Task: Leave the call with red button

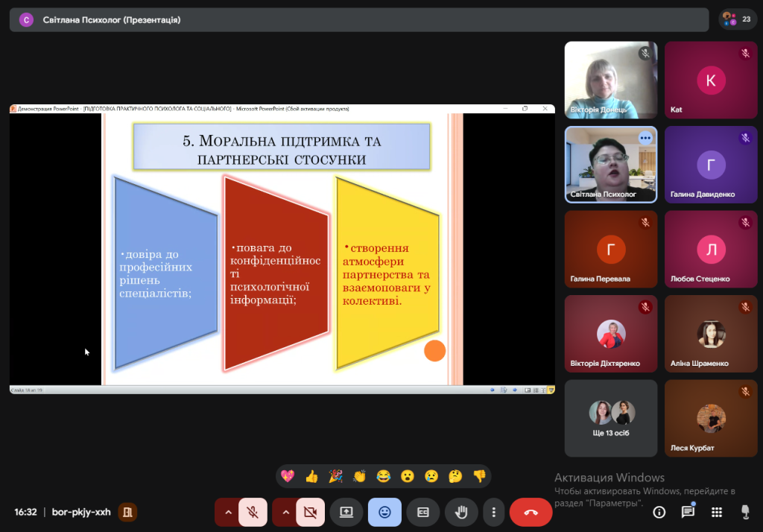Action: point(531,512)
